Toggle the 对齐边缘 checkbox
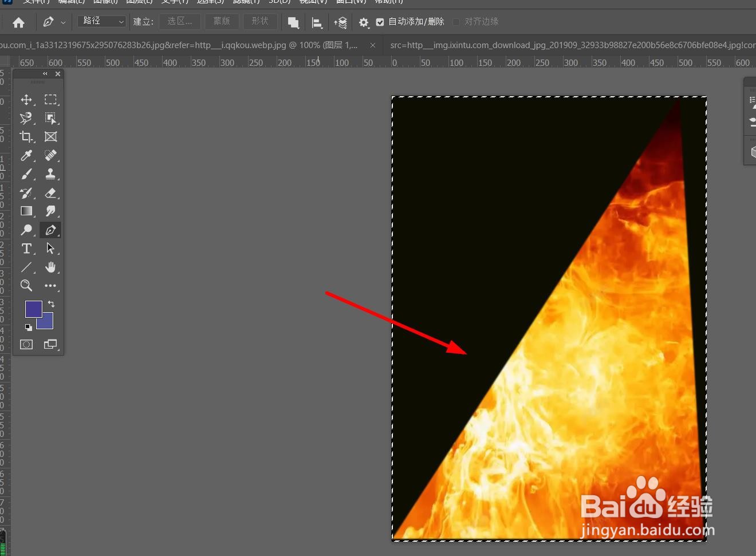This screenshot has width=756, height=556. click(x=456, y=22)
